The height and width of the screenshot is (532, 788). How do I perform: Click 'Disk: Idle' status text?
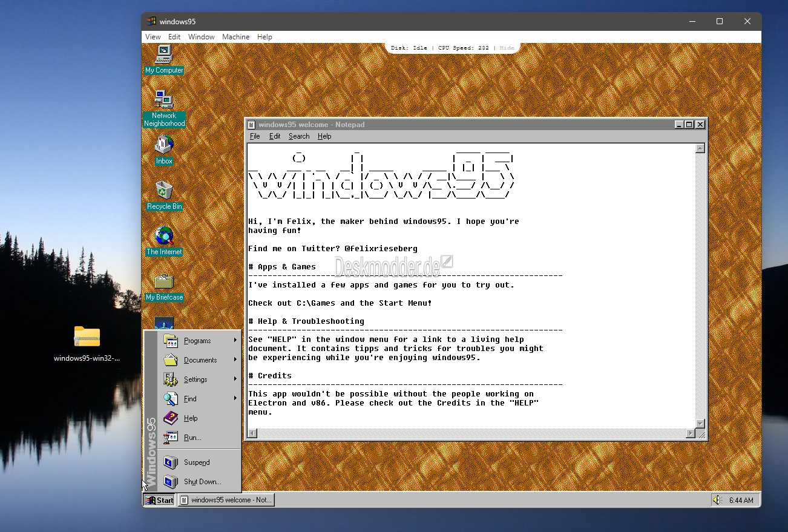[409, 48]
